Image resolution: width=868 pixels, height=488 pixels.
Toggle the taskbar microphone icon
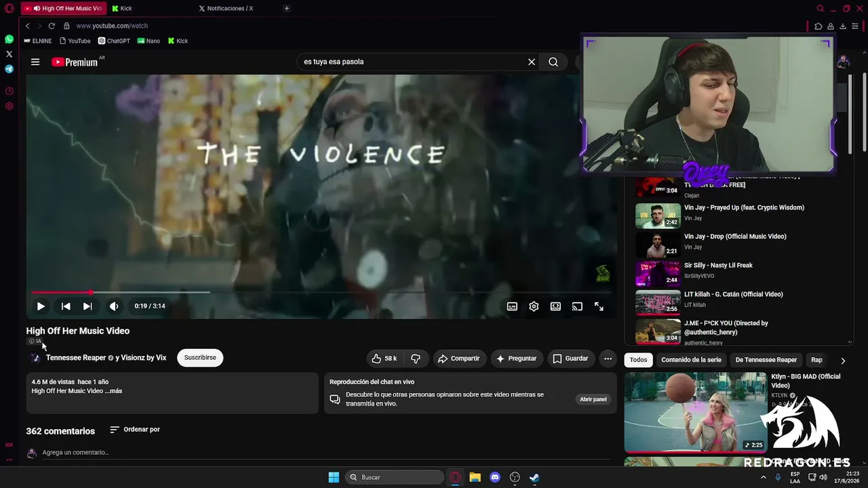click(778, 477)
